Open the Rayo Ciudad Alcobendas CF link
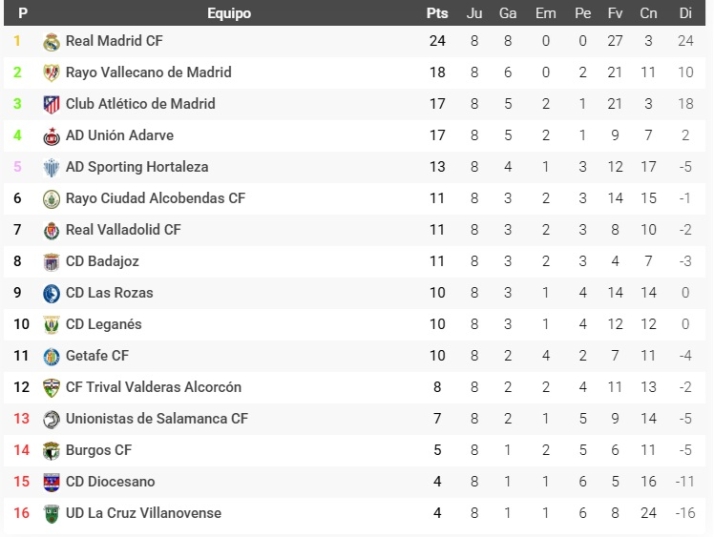This screenshot has width=714, height=537. point(155,198)
